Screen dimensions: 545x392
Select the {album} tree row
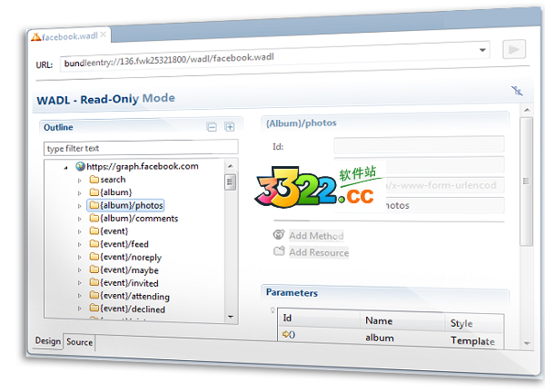111,192
